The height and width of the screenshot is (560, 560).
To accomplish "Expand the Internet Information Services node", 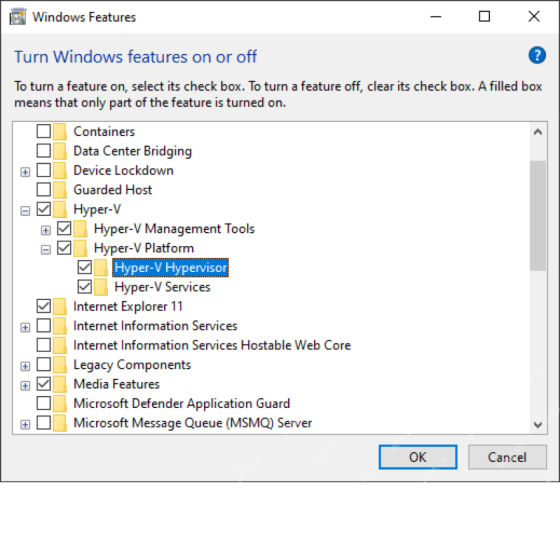I will [x=25, y=328].
